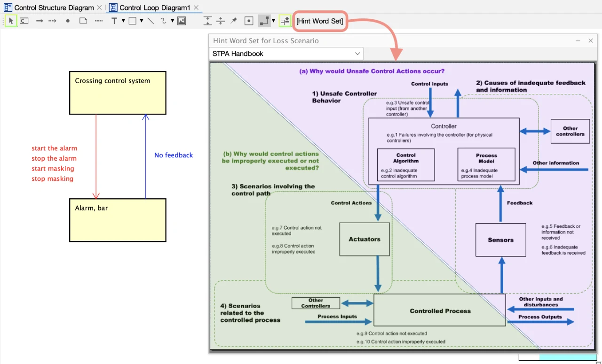Click the square with dot toolbar icon
Image resolution: width=602 pixels, height=364 pixels.
point(249,21)
